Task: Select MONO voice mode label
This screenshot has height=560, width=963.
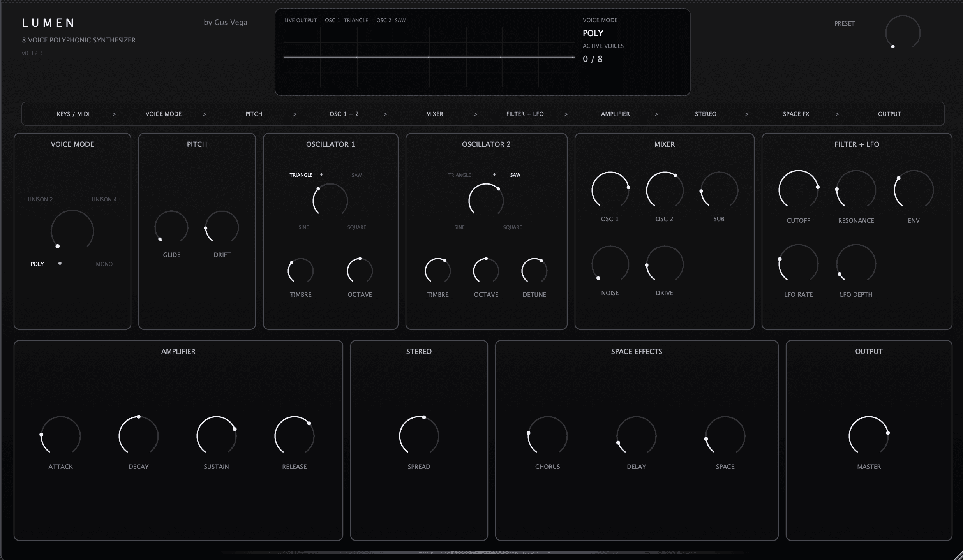Action: (104, 264)
